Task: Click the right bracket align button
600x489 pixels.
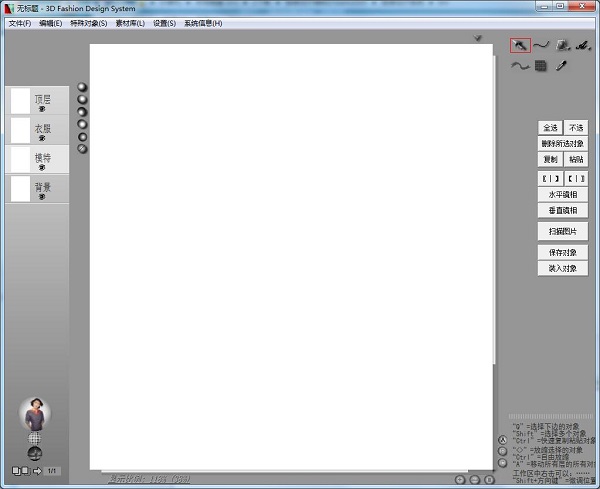Action: pos(576,179)
